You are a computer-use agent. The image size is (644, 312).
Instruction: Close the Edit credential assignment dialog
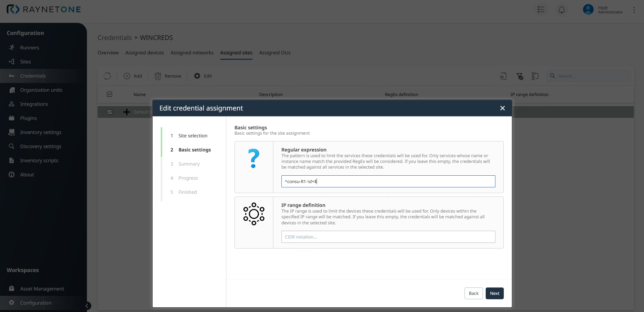click(502, 108)
